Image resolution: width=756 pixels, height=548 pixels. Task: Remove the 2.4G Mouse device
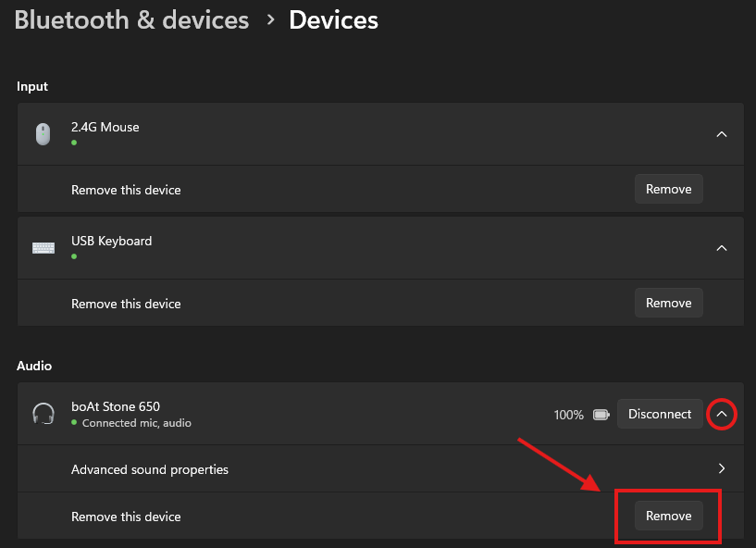pyautogui.click(x=668, y=189)
